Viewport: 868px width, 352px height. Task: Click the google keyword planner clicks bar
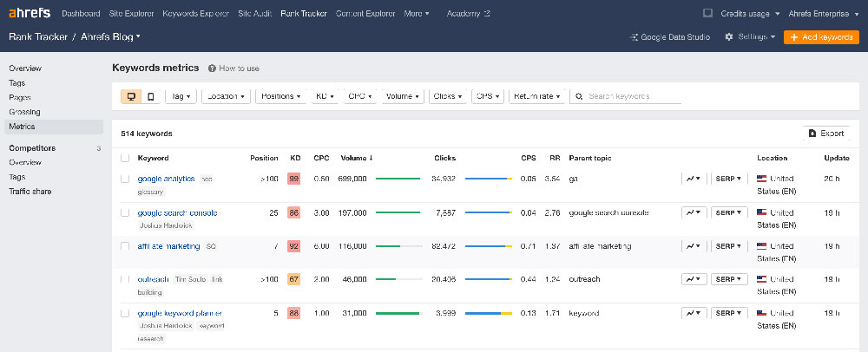pos(488,313)
